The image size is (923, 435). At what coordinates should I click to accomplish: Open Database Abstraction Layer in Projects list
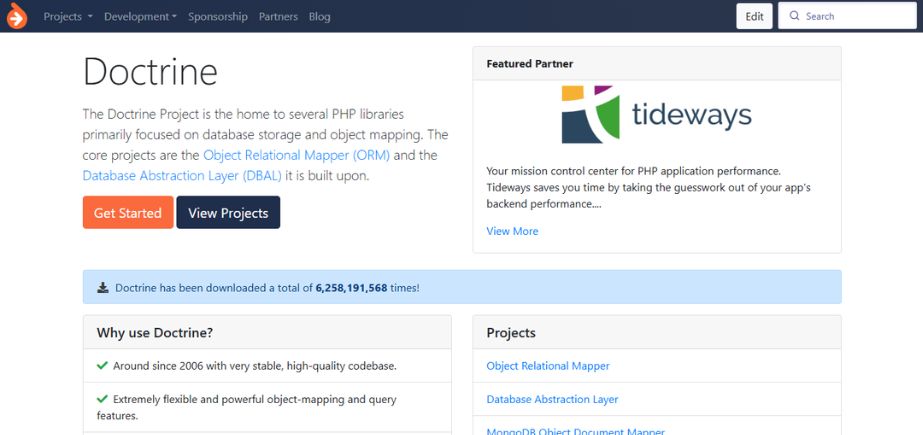click(x=552, y=399)
